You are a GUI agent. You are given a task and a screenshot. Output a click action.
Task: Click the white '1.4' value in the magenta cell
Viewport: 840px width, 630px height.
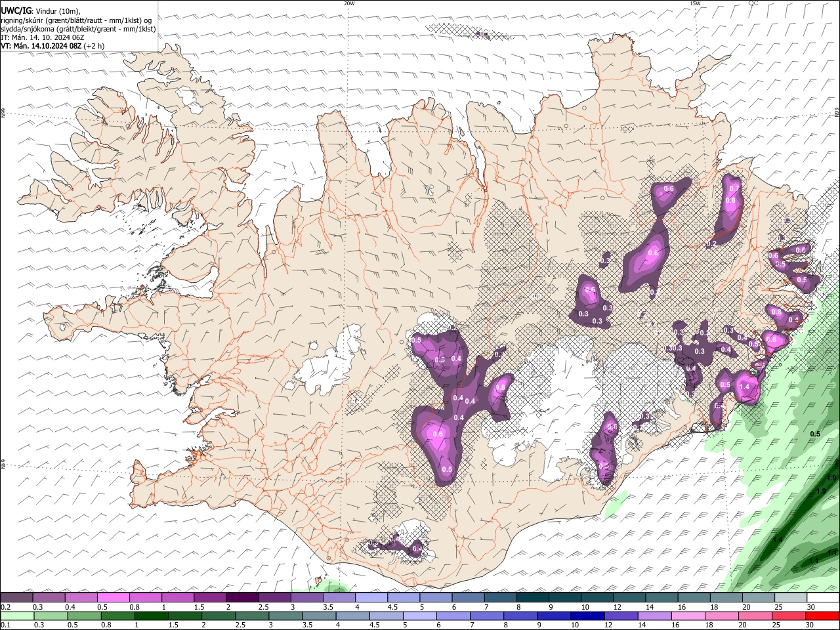tap(744, 387)
